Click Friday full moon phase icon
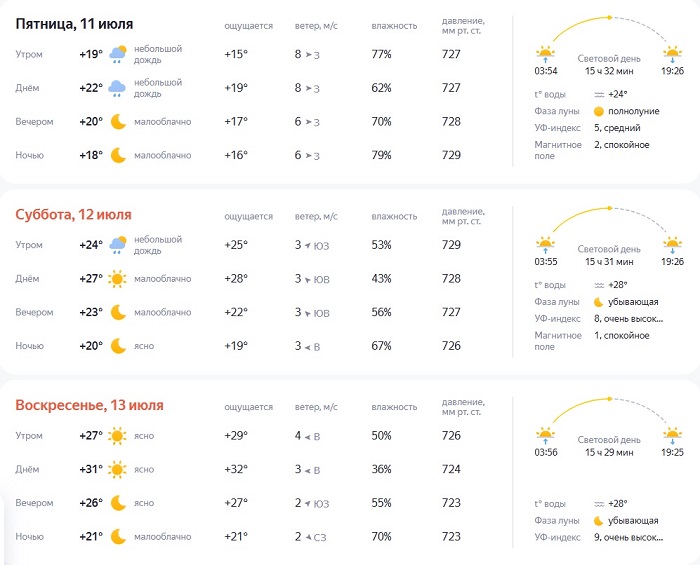 tap(599, 111)
